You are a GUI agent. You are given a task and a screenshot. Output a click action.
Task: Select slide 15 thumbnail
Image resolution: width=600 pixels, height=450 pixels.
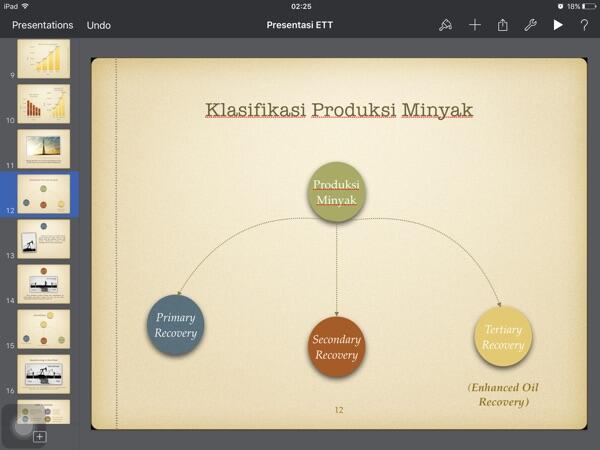point(44,329)
